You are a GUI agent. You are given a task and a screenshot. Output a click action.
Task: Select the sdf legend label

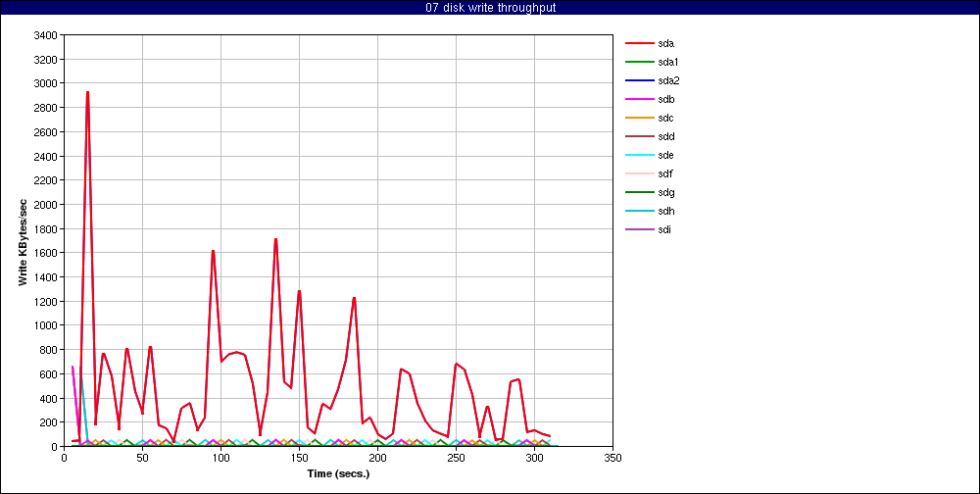(665, 173)
